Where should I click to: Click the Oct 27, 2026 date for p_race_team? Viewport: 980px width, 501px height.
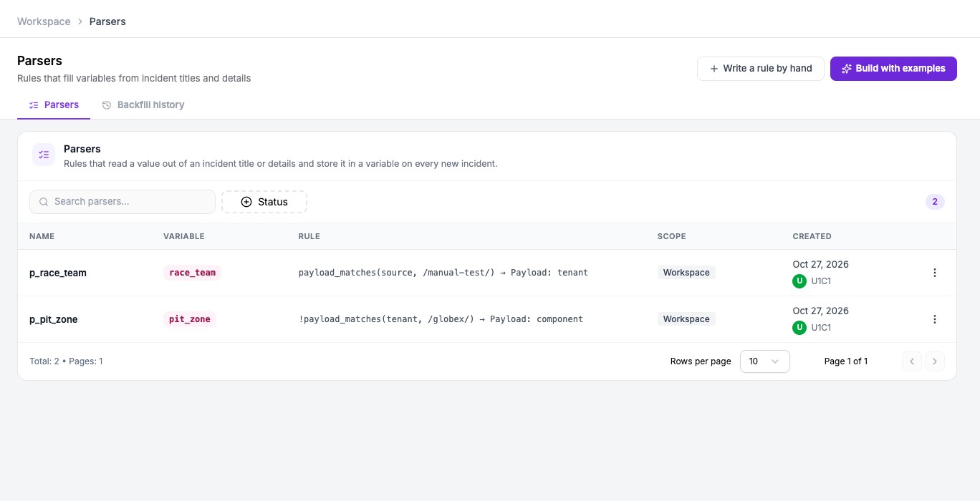820,264
